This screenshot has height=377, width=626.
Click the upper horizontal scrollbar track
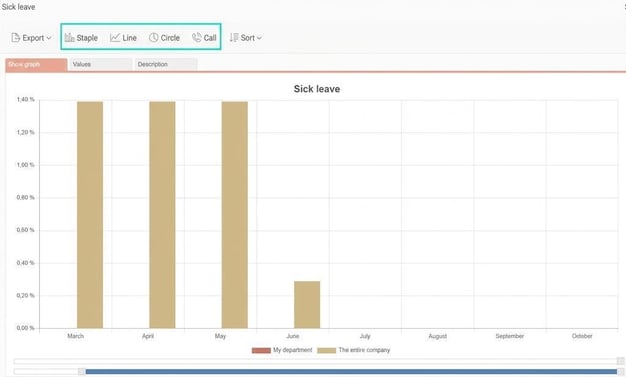pyautogui.click(x=315, y=361)
